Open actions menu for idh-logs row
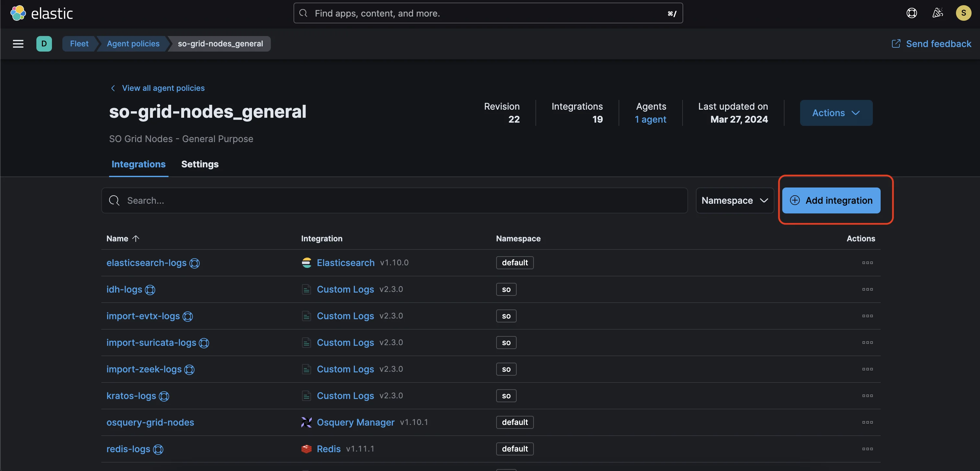Image resolution: width=980 pixels, height=471 pixels. [867, 289]
